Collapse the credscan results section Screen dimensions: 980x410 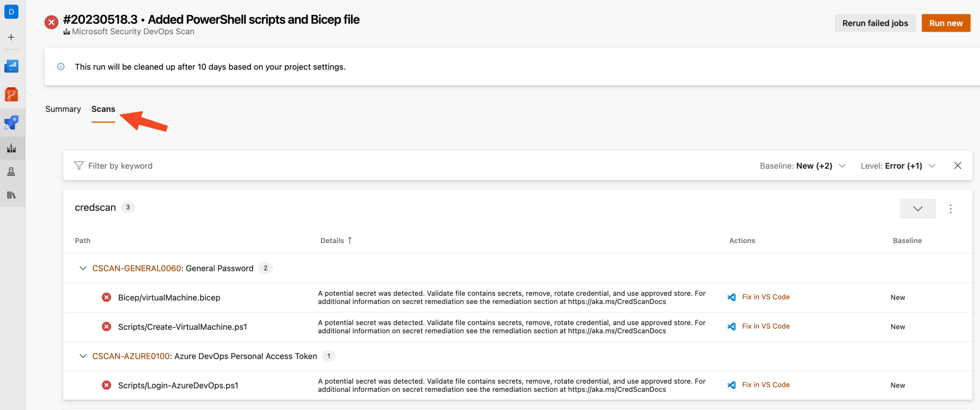coord(918,209)
